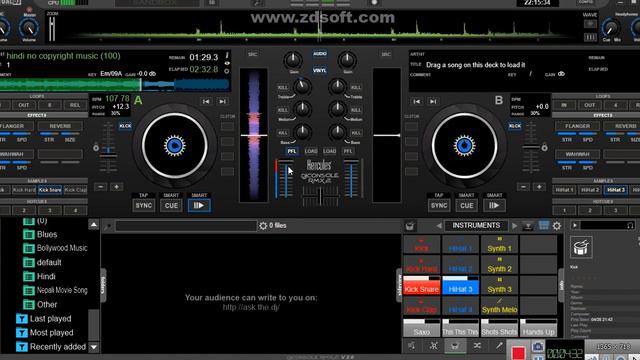The image size is (640, 360).
Task: Click the info icon on deck A
Action: 227,56
